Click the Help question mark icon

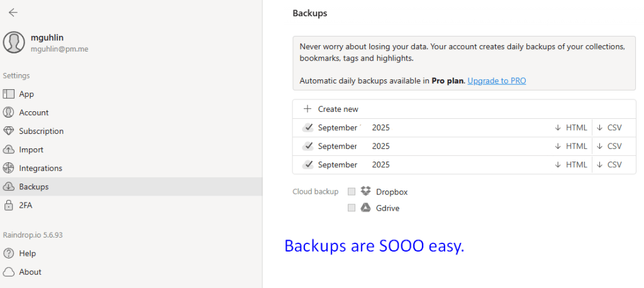[x=8, y=253]
